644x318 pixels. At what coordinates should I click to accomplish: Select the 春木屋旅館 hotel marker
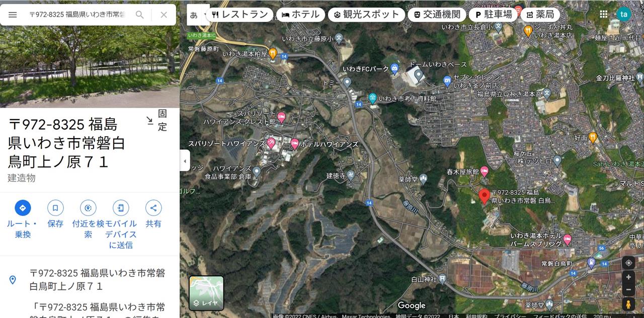[485, 171]
